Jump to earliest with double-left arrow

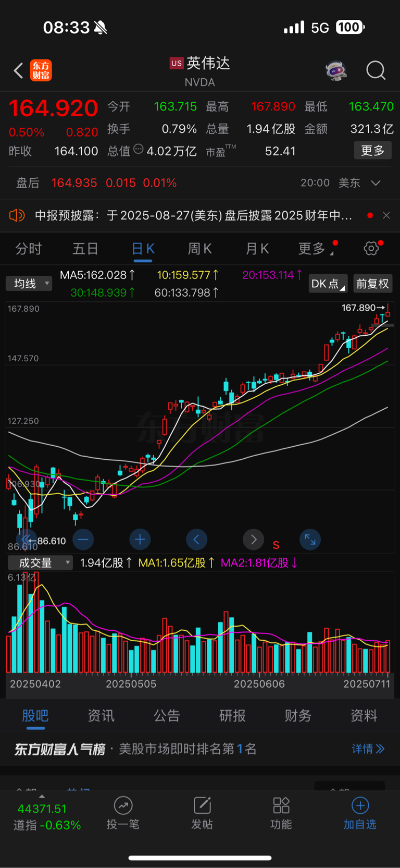pos(27,539)
